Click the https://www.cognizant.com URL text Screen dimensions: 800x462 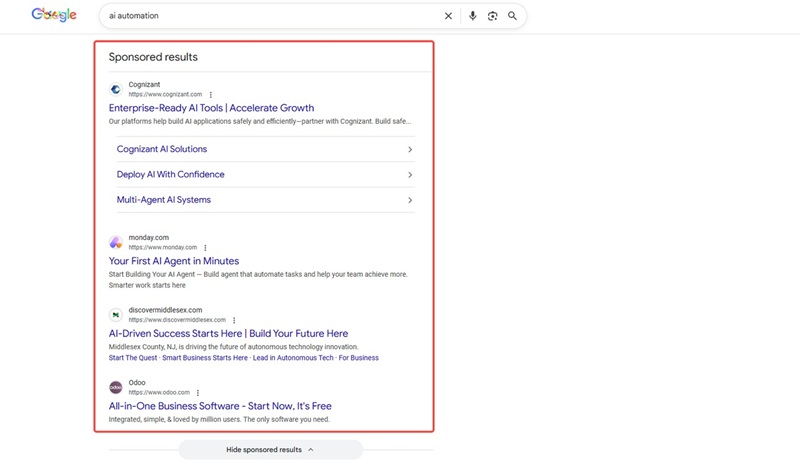[x=165, y=94]
